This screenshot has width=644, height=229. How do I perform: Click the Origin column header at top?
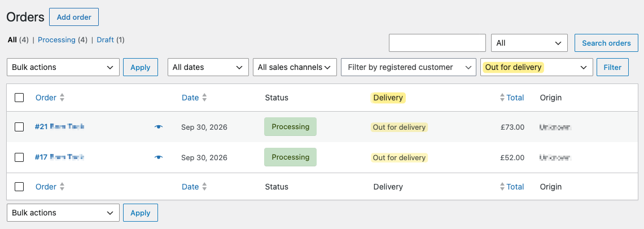[x=551, y=98]
